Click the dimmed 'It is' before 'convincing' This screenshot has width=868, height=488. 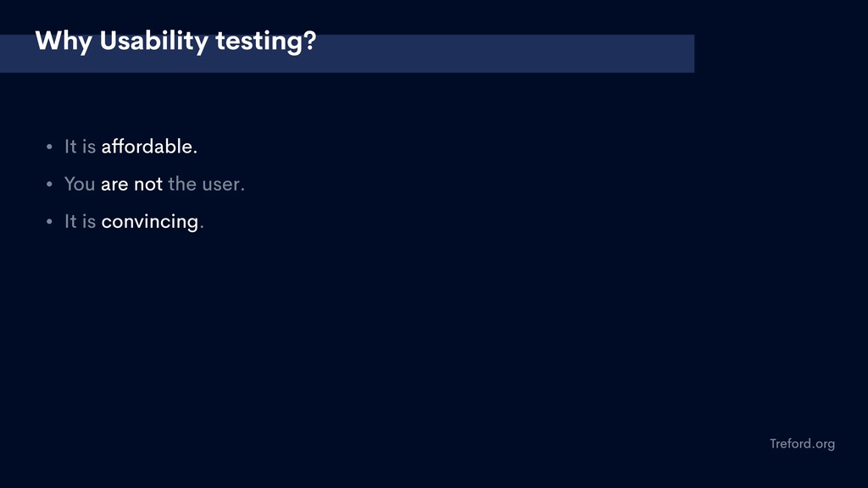pyautogui.click(x=81, y=221)
